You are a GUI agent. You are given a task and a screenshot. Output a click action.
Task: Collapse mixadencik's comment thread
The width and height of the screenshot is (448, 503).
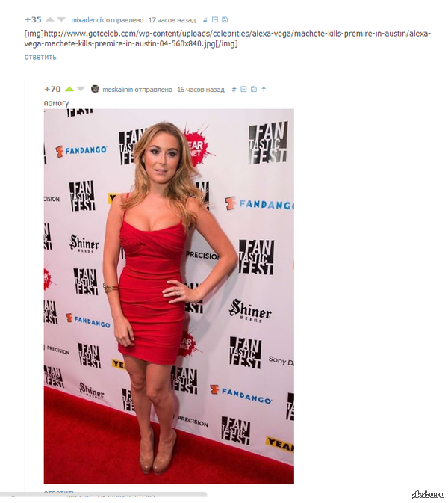click(215, 20)
